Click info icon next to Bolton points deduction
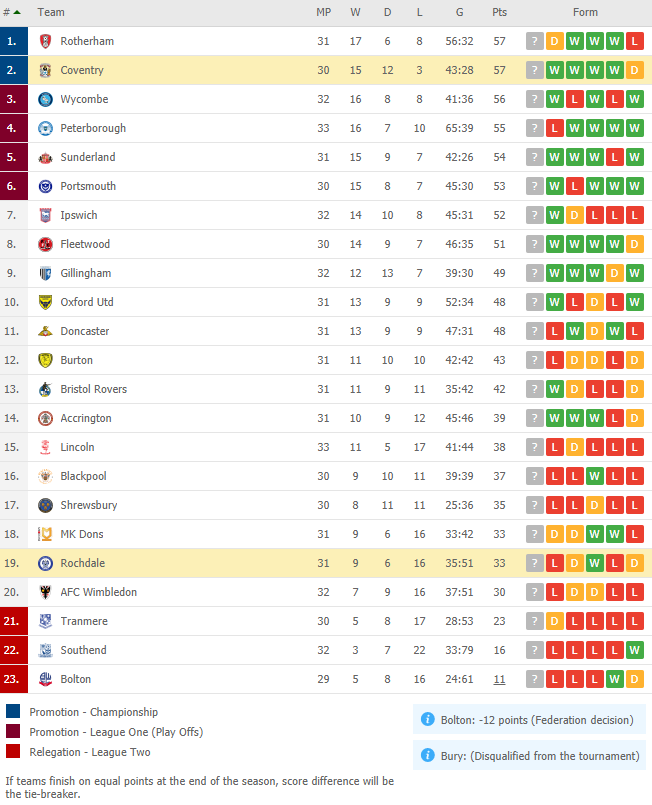Screen dimensions: 652x805 (x=427, y=719)
